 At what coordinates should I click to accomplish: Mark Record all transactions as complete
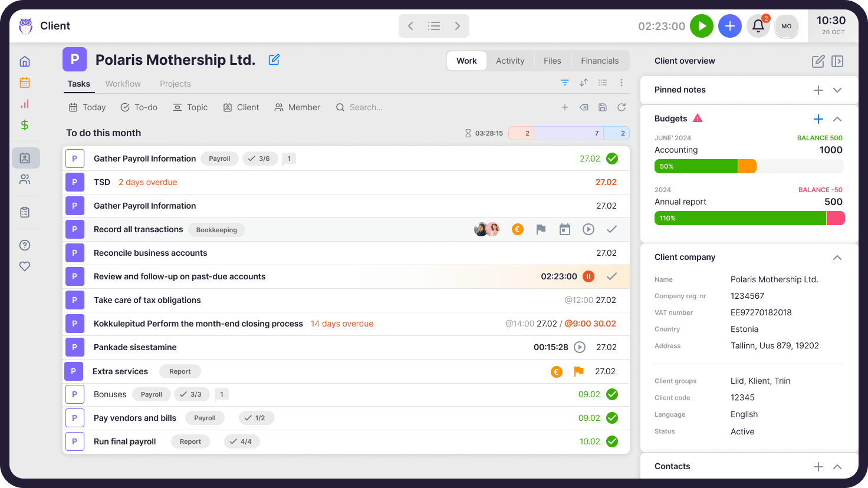click(611, 229)
